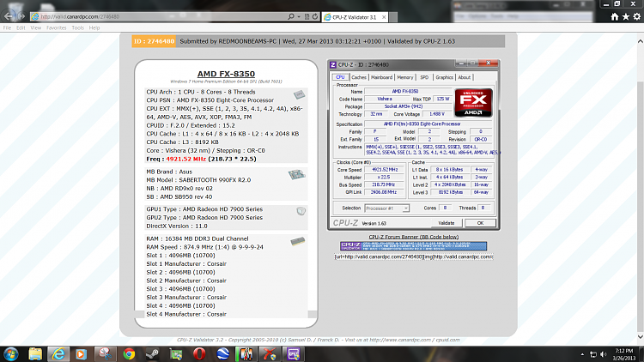644x362 pixels.
Task: Click the motherboard icon beside MB Brand
Action: point(296,174)
